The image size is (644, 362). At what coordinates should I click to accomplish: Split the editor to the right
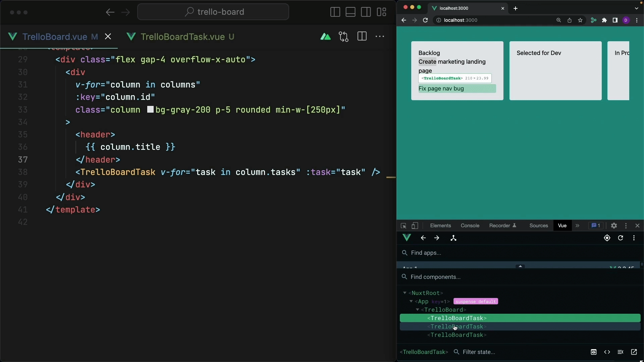point(362,37)
